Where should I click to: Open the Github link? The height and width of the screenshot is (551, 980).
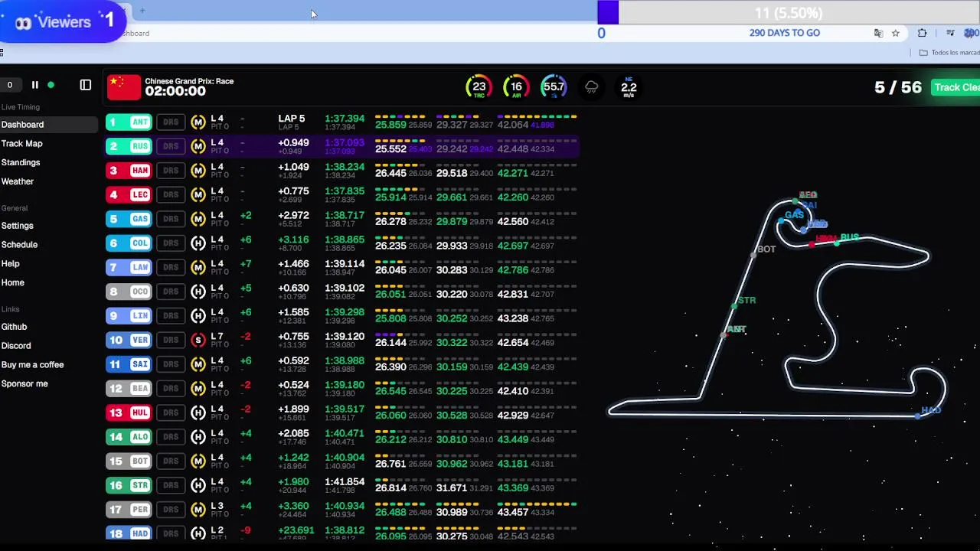14,327
